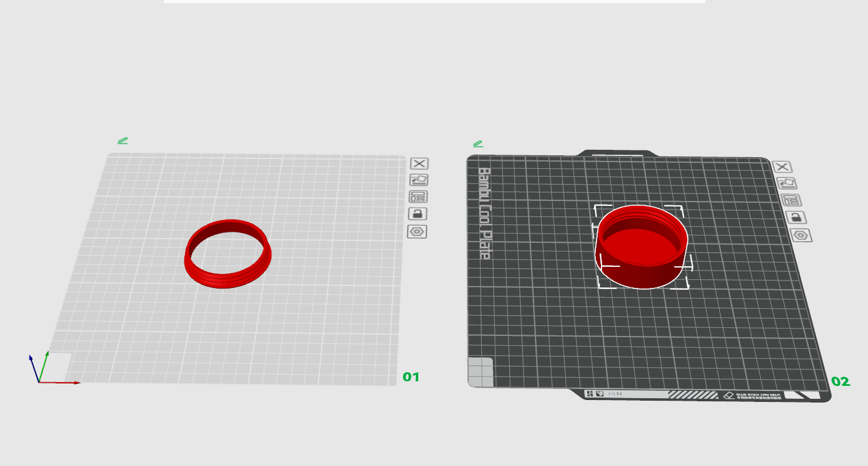The height and width of the screenshot is (466, 868).
Task: Edit plate 01 name with pencil icon
Action: coord(123,141)
